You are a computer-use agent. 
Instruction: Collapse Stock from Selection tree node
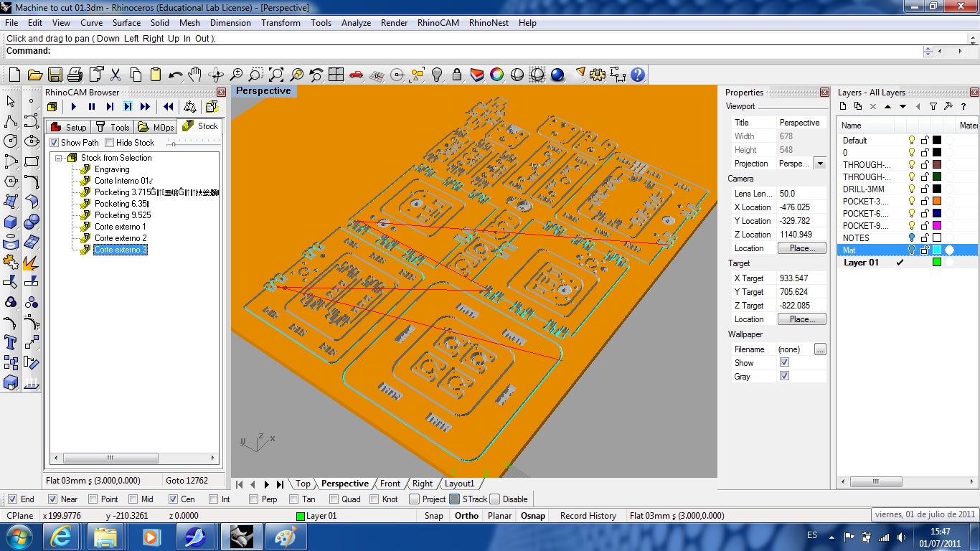60,158
